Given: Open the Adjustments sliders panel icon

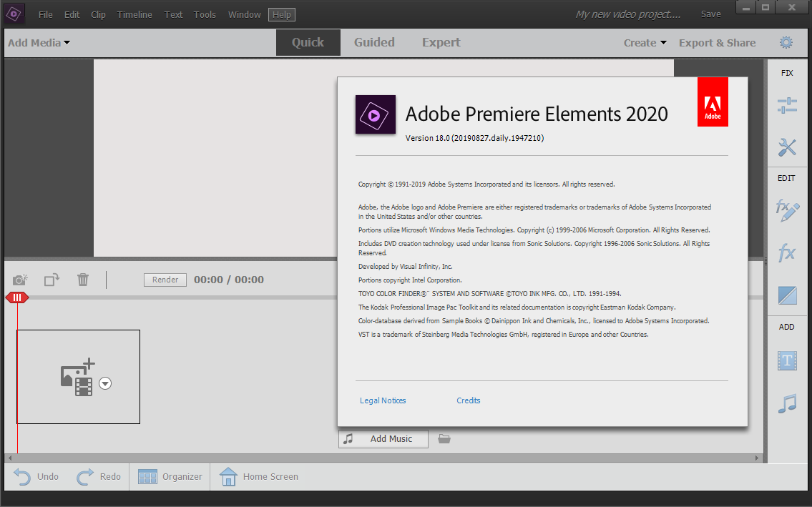Looking at the screenshot, I should point(787,105).
